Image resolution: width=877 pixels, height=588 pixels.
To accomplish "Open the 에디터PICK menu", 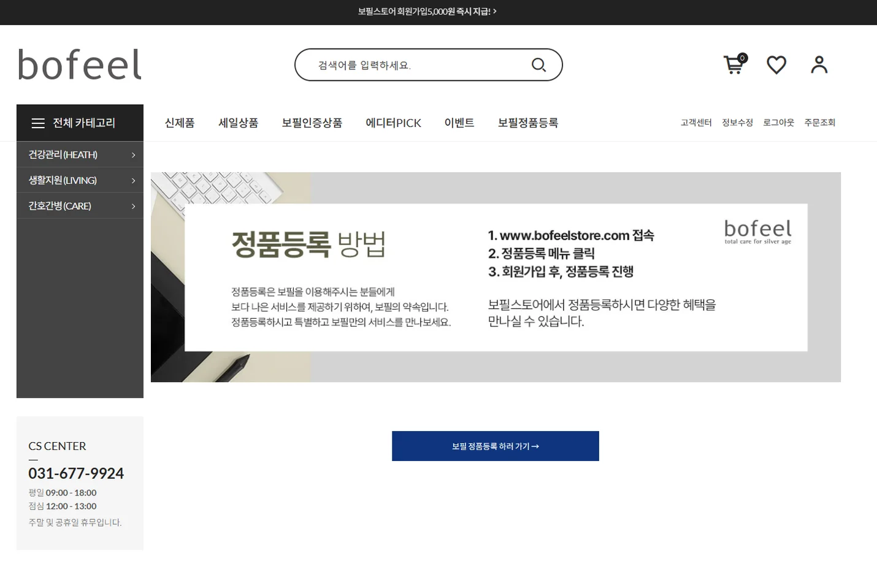I will point(394,123).
